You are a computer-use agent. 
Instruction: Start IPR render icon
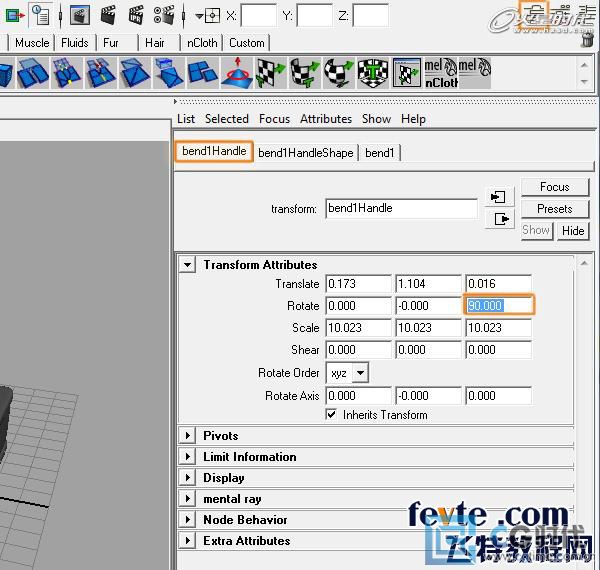pos(136,16)
